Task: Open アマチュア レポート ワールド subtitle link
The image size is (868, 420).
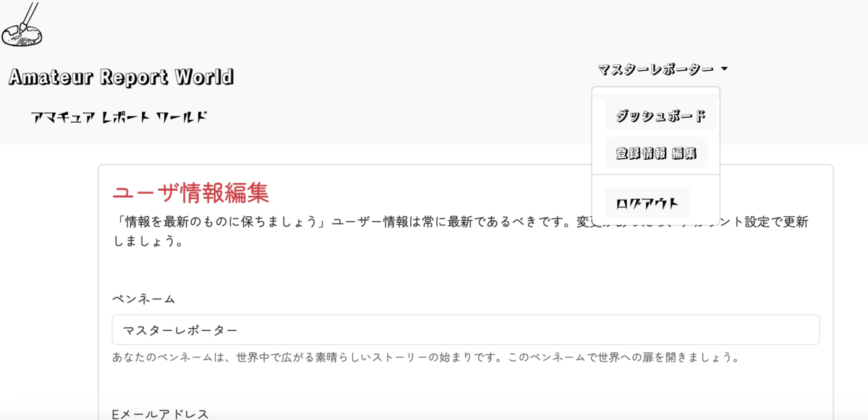Action: coord(119,114)
